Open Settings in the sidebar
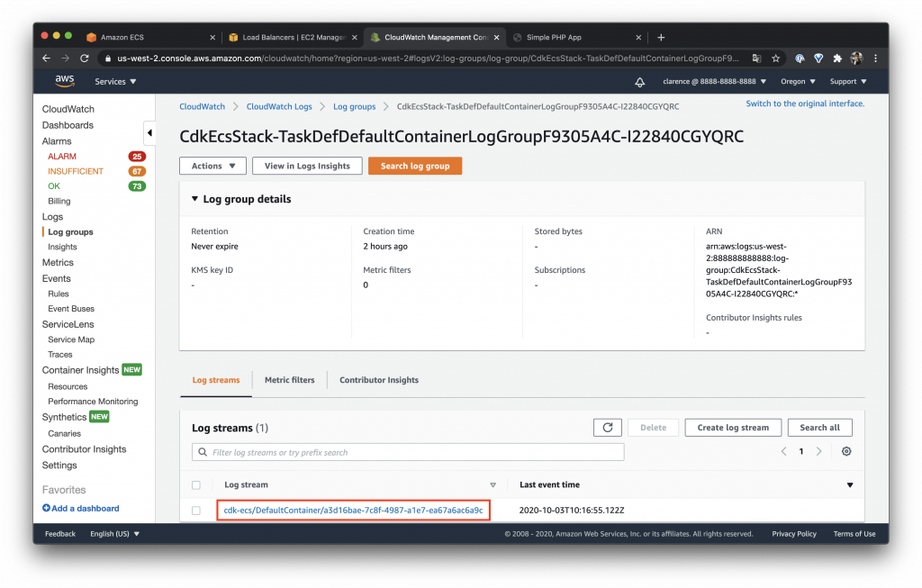 tap(59, 466)
